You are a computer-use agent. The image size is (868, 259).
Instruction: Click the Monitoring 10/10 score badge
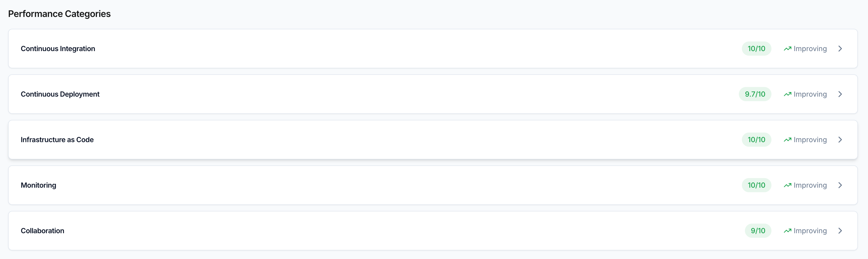(x=756, y=185)
